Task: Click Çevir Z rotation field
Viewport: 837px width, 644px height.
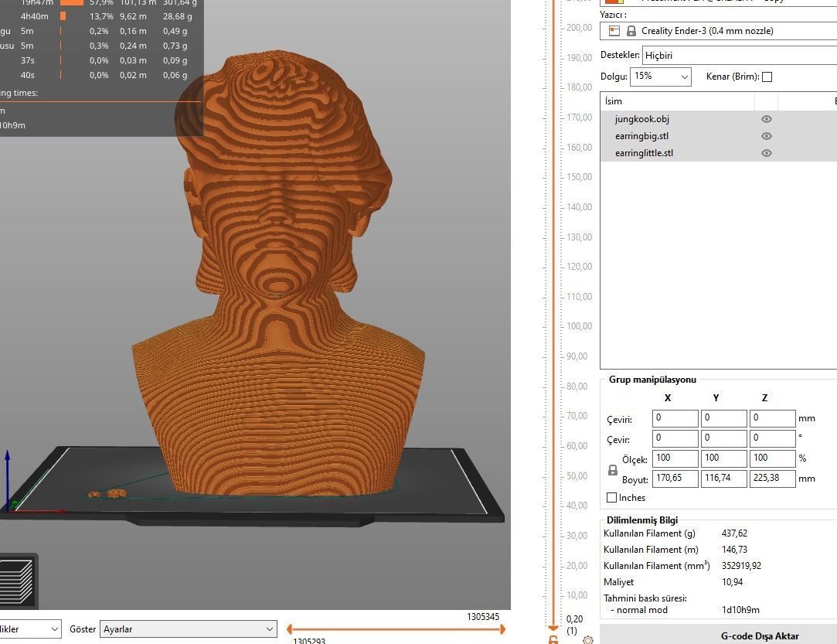Action: [x=772, y=438]
